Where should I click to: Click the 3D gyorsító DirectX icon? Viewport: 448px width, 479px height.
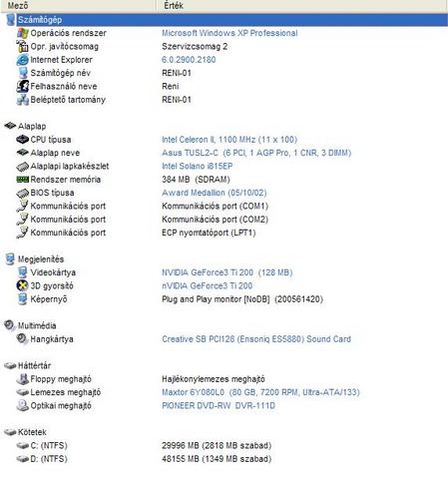click(23, 285)
